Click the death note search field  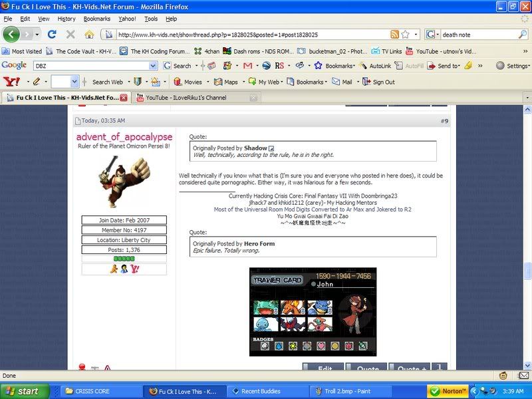click(x=479, y=35)
